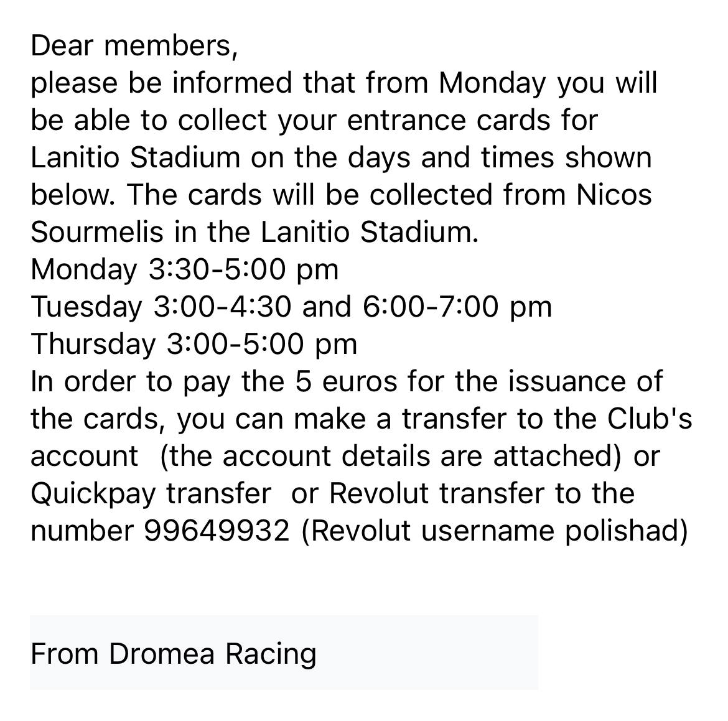
Task: Click the word "Club's" in the message
Action: point(650,419)
